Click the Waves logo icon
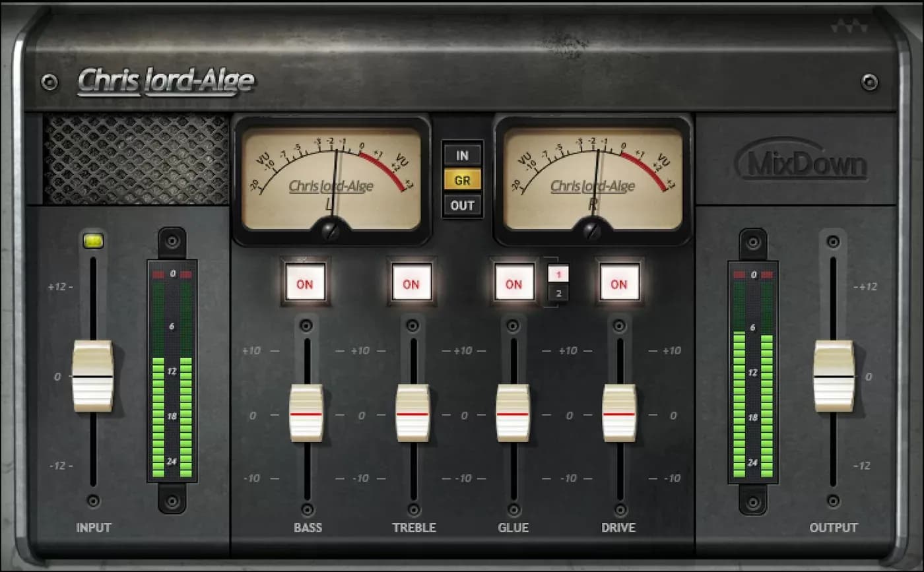Image resolution: width=924 pixels, height=572 pixels. point(848,27)
